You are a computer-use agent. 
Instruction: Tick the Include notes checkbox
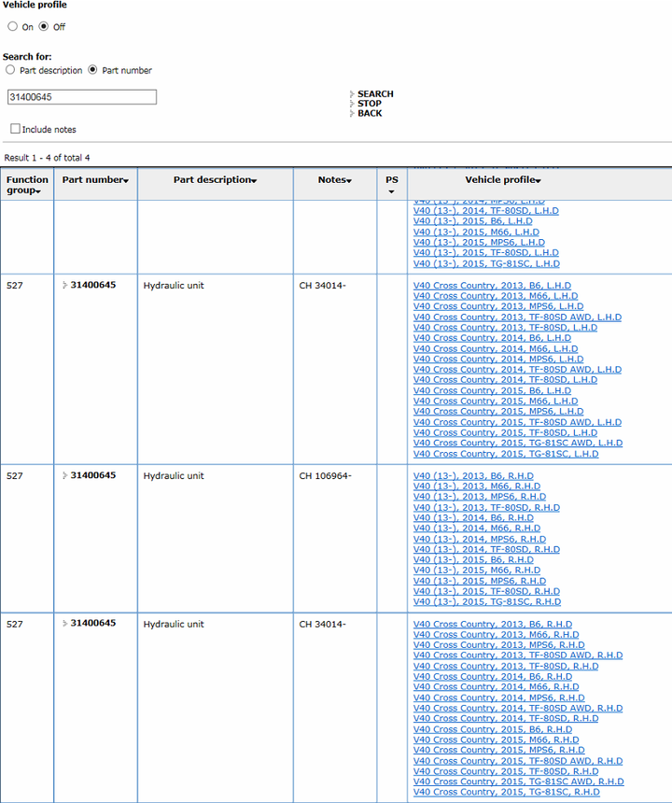click(x=15, y=129)
